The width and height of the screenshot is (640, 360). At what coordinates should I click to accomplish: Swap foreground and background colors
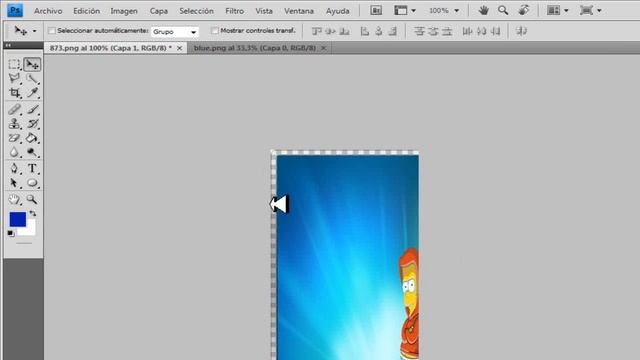coord(33,213)
